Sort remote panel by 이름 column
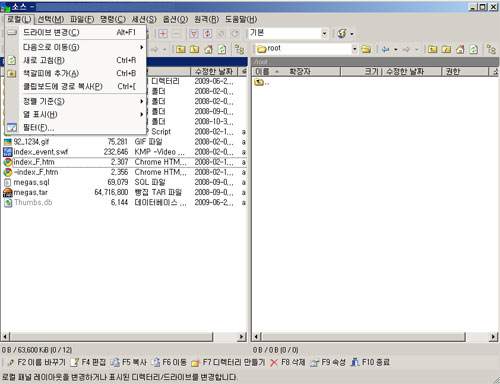Viewport: 500px width, 384px height. 262,72
